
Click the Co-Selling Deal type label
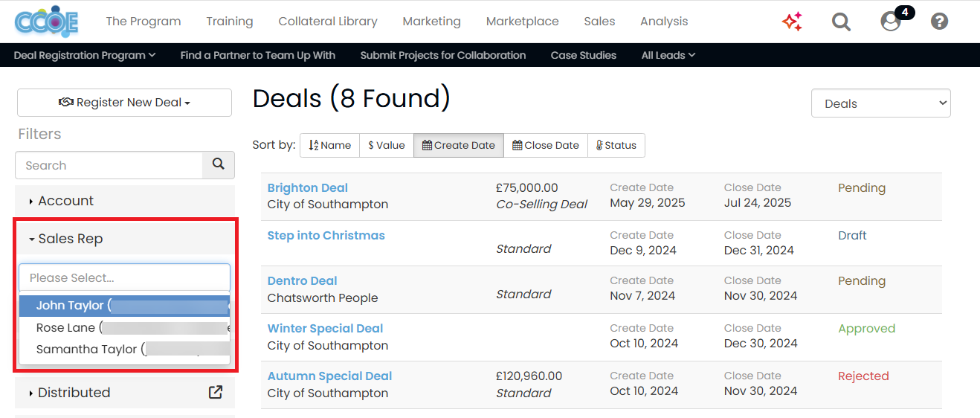click(x=542, y=205)
